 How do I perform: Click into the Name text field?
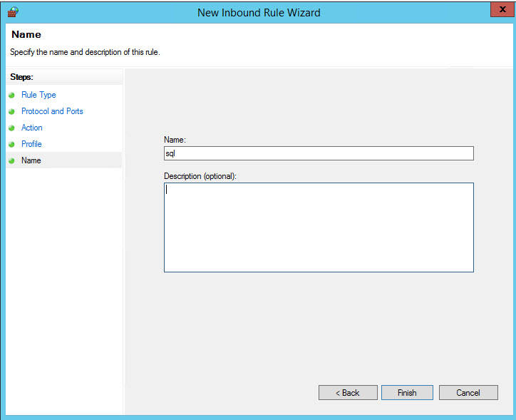point(319,153)
